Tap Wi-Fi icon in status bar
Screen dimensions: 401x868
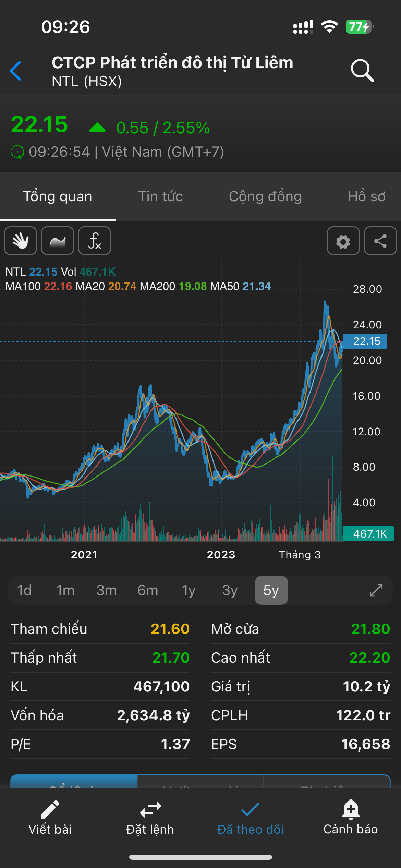tap(329, 26)
